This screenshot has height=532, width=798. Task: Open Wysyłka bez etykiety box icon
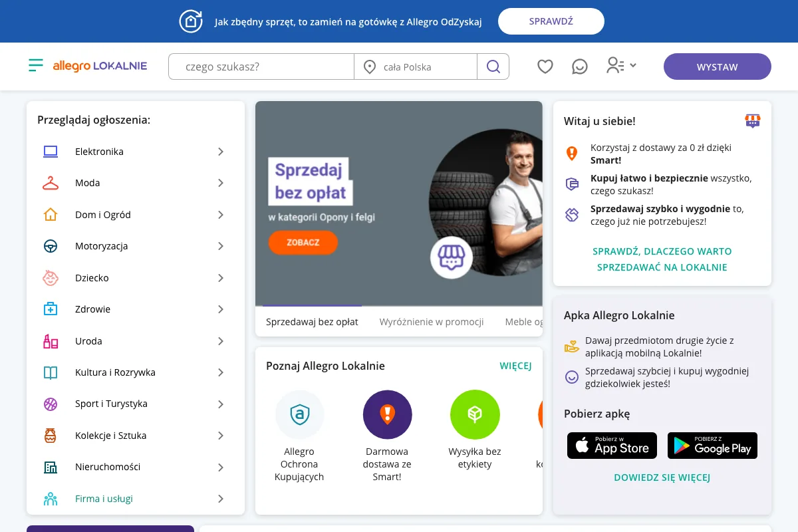475,415
